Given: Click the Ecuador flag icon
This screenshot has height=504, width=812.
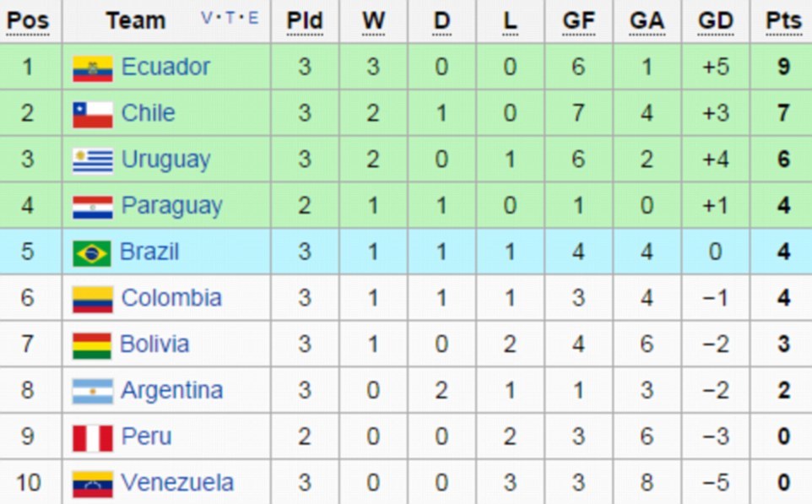Looking at the screenshot, I should click(x=92, y=68).
